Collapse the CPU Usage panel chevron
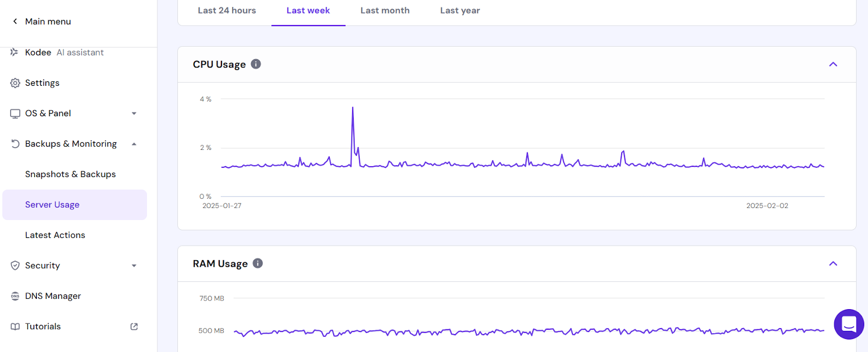This screenshot has width=868, height=352. (833, 64)
